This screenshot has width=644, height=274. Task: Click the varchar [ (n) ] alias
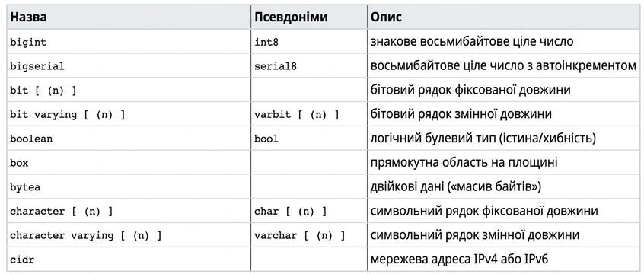300,236
